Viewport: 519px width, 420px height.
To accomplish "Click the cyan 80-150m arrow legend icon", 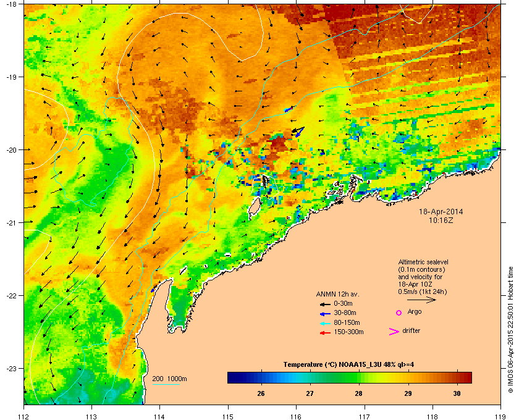I will [325, 323].
